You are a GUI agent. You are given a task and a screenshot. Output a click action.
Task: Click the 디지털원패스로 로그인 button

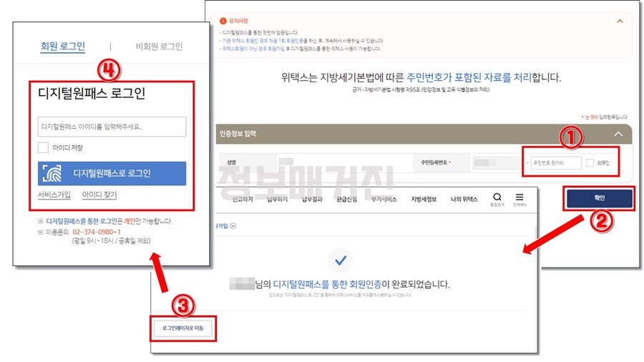(112, 173)
